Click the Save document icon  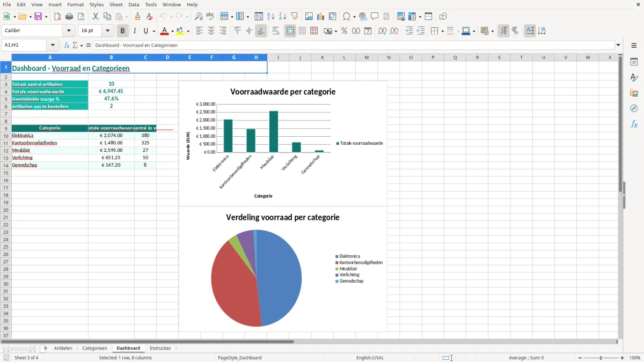(x=38, y=17)
